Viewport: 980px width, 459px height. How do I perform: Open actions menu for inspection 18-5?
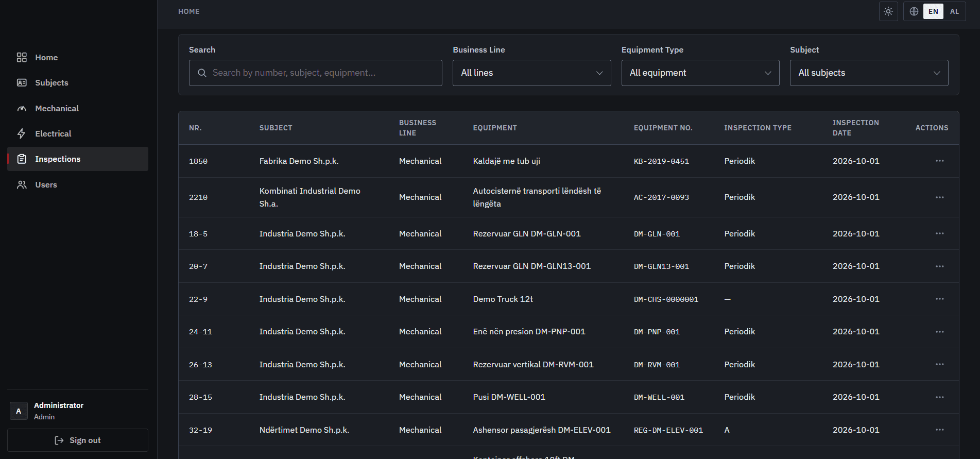pos(940,234)
